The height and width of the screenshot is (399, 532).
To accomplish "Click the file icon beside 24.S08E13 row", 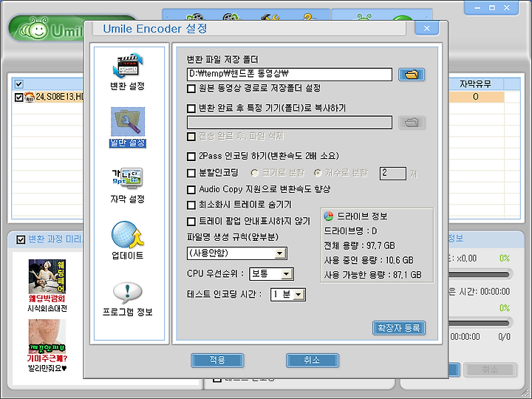I will pyautogui.click(x=29, y=97).
